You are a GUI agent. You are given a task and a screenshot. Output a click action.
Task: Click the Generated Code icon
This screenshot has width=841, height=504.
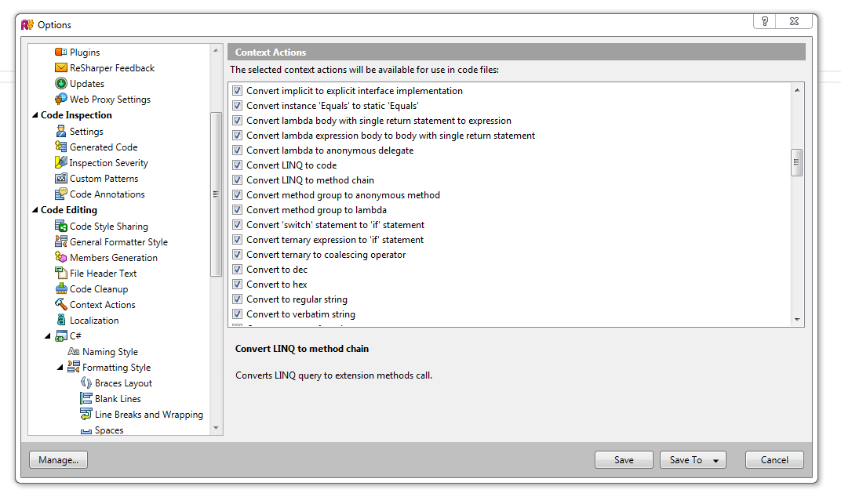click(x=60, y=147)
